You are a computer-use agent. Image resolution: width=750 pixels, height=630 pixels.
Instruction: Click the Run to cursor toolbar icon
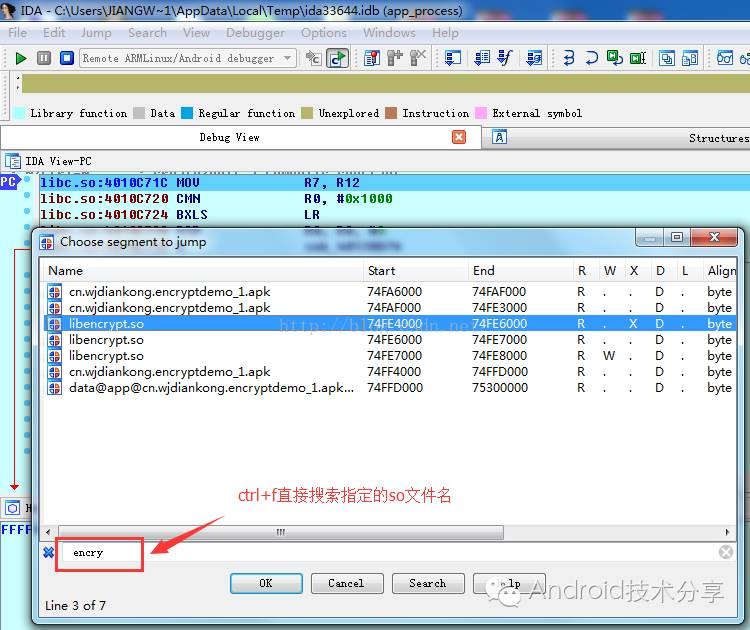[x=638, y=58]
